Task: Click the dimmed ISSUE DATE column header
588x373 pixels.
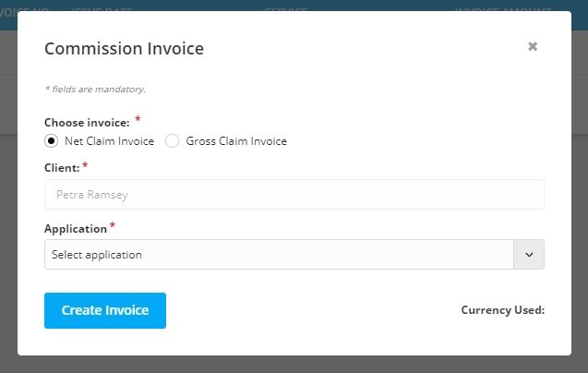Action: 102,8
